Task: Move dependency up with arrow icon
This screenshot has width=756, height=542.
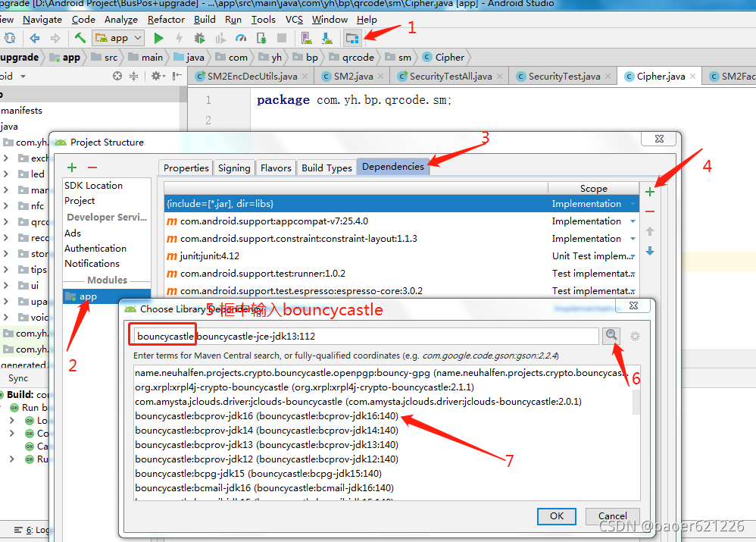Action: 650,231
